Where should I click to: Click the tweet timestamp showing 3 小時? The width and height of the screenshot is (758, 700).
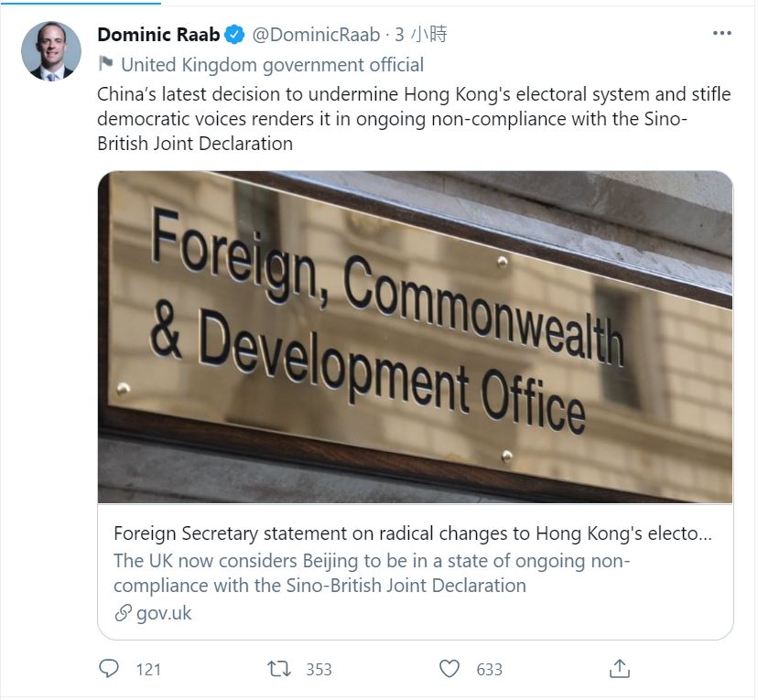point(420,35)
